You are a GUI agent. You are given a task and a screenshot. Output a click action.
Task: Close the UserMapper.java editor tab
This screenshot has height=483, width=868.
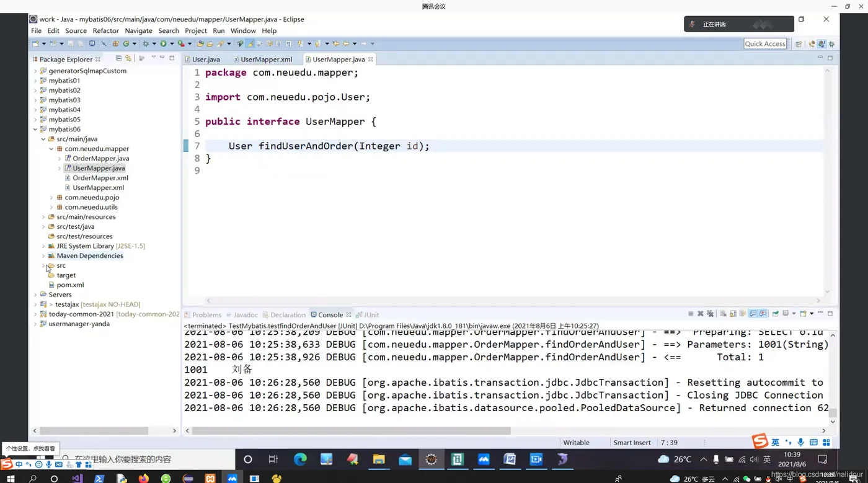coord(371,60)
